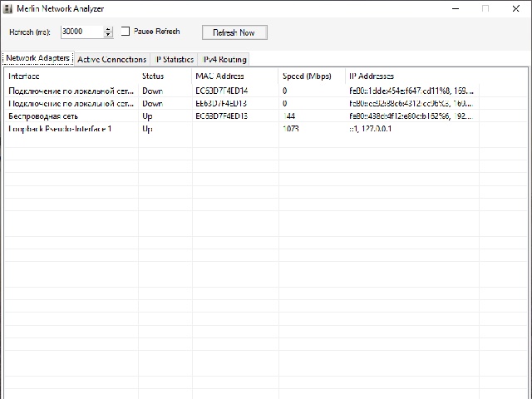Click the Merlin Network Analyzer title bar icon

coord(7,8)
